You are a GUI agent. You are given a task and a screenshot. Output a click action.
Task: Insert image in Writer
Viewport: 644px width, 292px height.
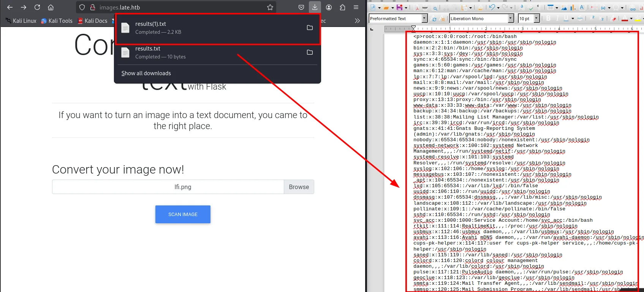564,8
